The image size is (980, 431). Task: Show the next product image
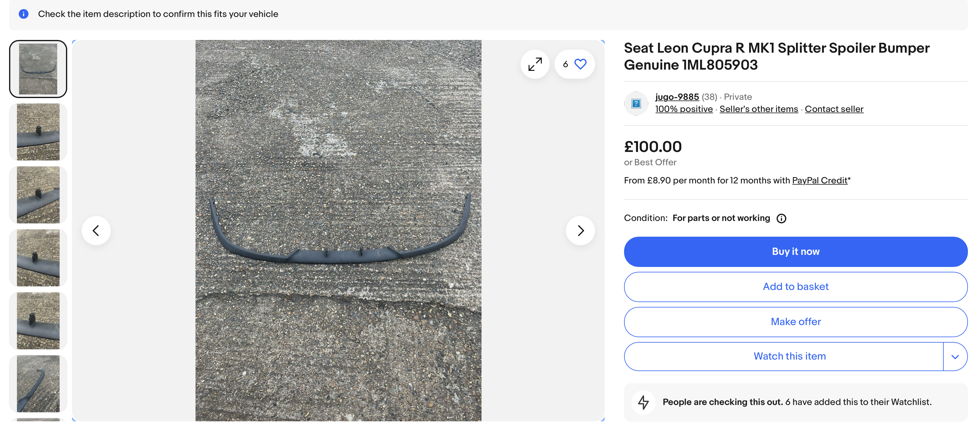click(580, 231)
